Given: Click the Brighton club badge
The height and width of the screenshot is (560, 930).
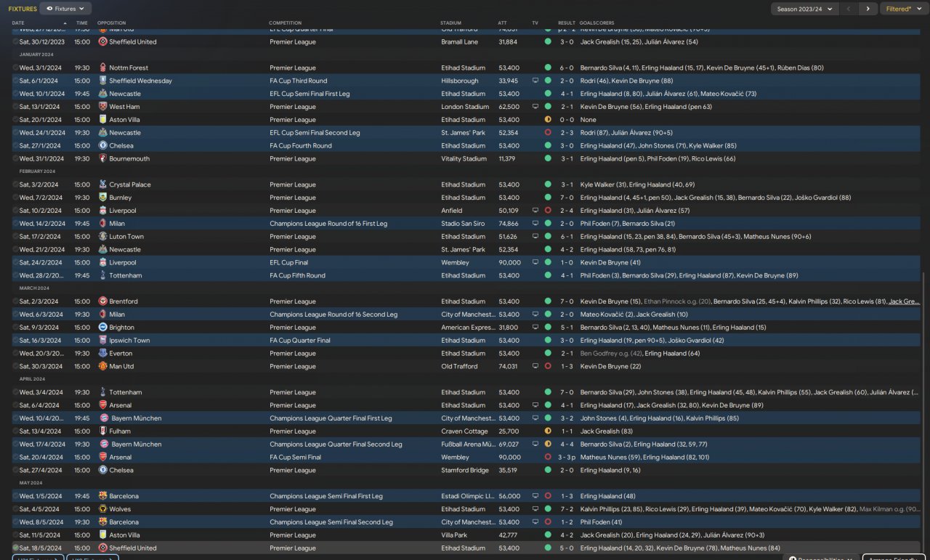Looking at the screenshot, I should point(102,328).
